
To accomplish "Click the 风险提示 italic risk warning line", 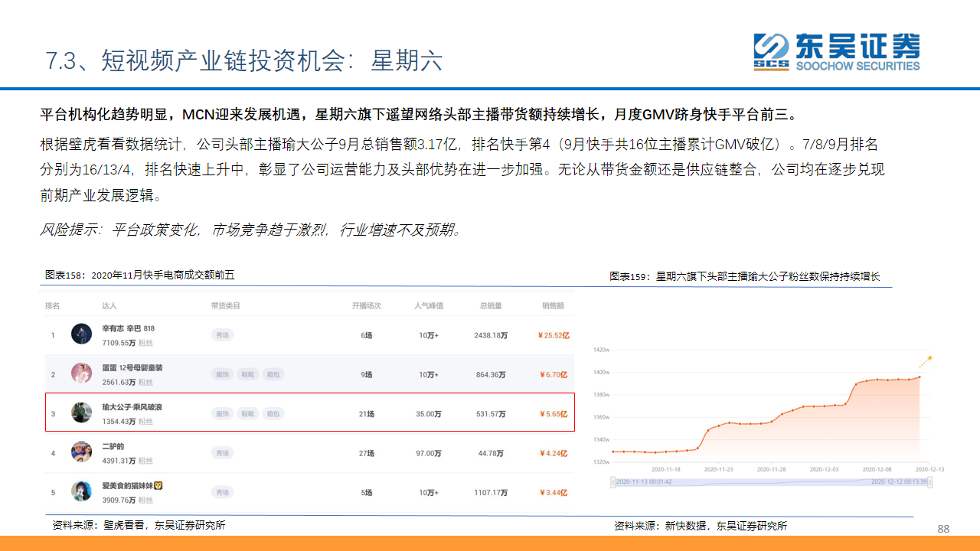I will point(251,229).
